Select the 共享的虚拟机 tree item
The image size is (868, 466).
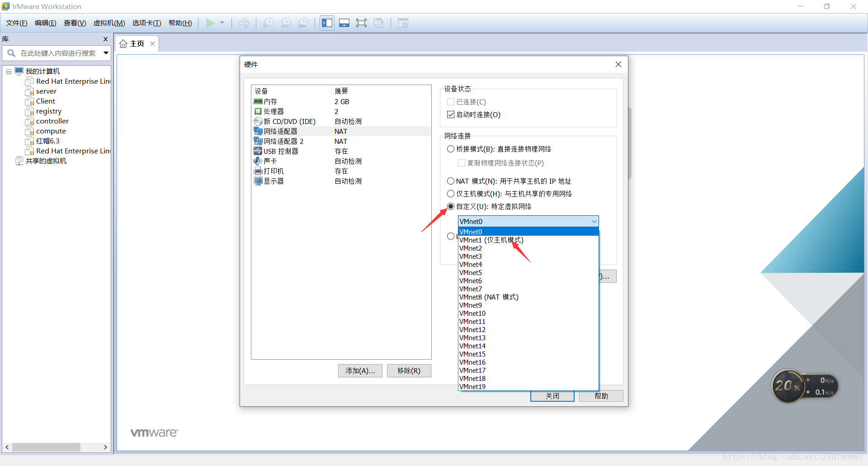tap(46, 161)
